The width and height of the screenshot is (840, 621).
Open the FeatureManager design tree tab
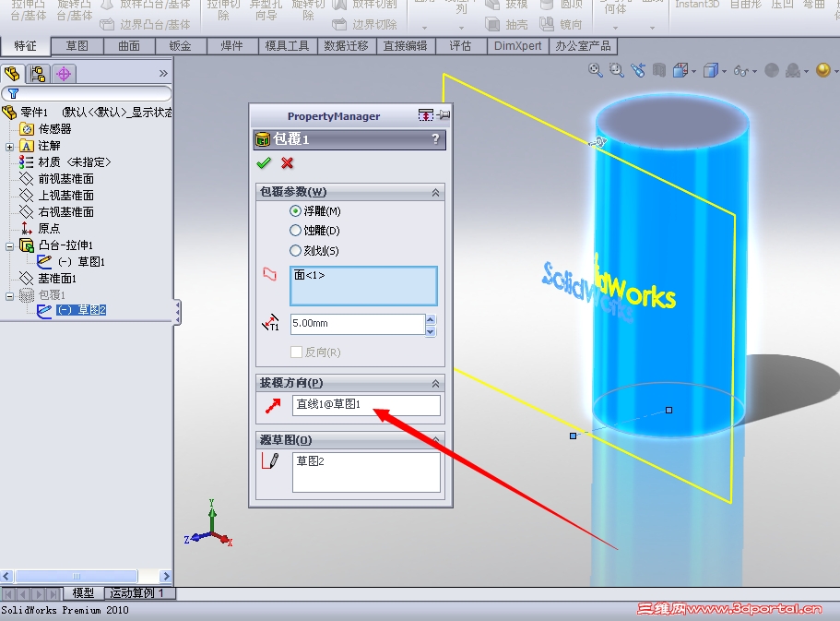click(12, 73)
